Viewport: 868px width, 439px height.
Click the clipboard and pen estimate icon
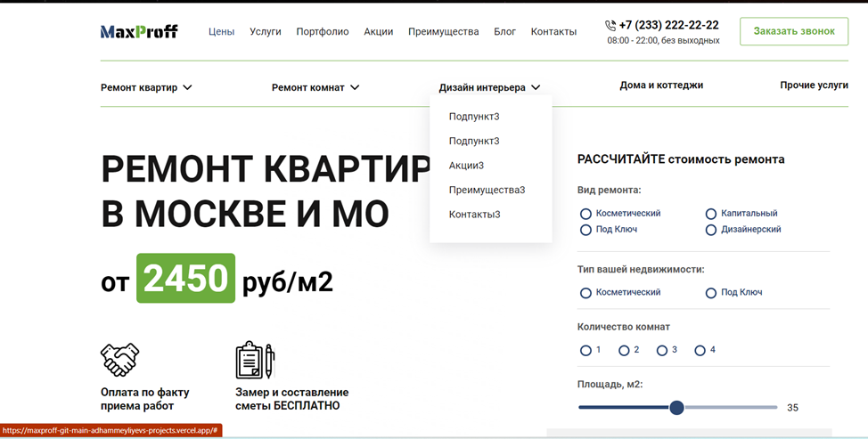coord(254,360)
